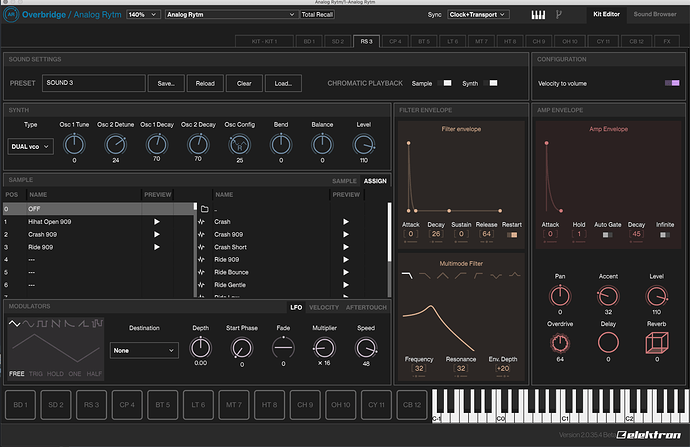Click the Overbridge logo icon
The width and height of the screenshot is (690, 447).
pos(11,15)
